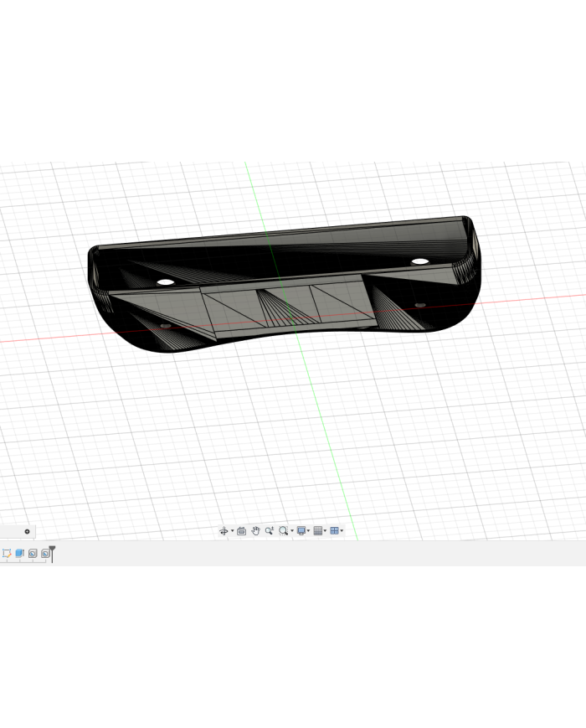Expand the Viewports dropdown arrow
This screenshot has width=586, height=728.
[x=342, y=532]
